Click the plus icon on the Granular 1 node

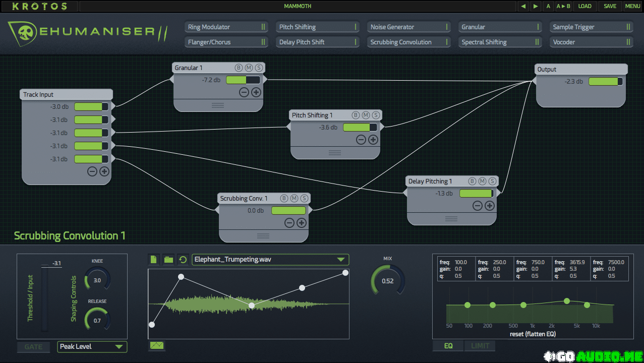coord(256,92)
